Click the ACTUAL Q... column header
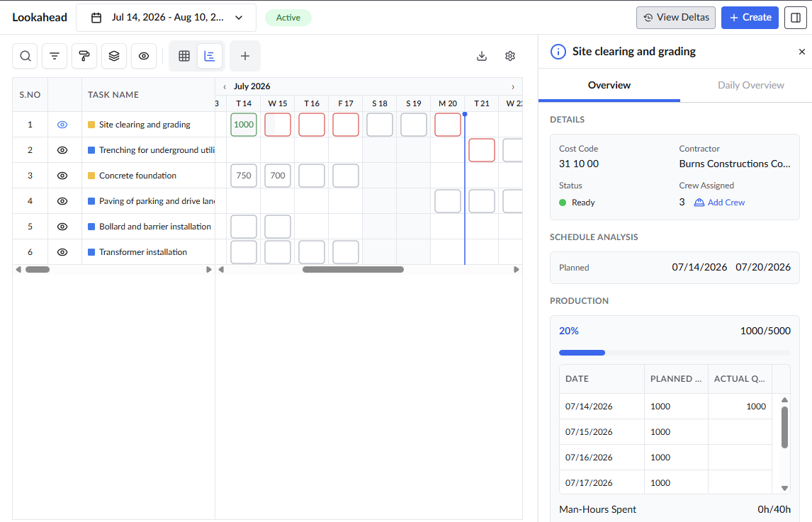This screenshot has width=812, height=522. 740,378
